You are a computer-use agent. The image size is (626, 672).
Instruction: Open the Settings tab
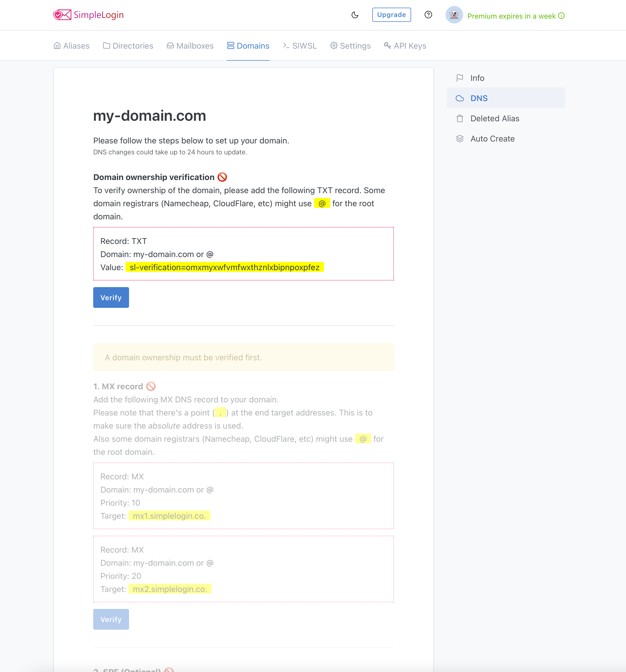pyautogui.click(x=350, y=46)
